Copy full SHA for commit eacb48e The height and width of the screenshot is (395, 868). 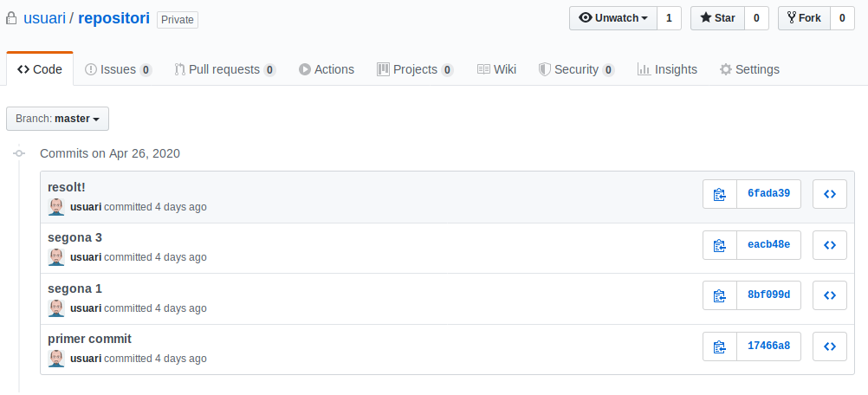pos(719,245)
